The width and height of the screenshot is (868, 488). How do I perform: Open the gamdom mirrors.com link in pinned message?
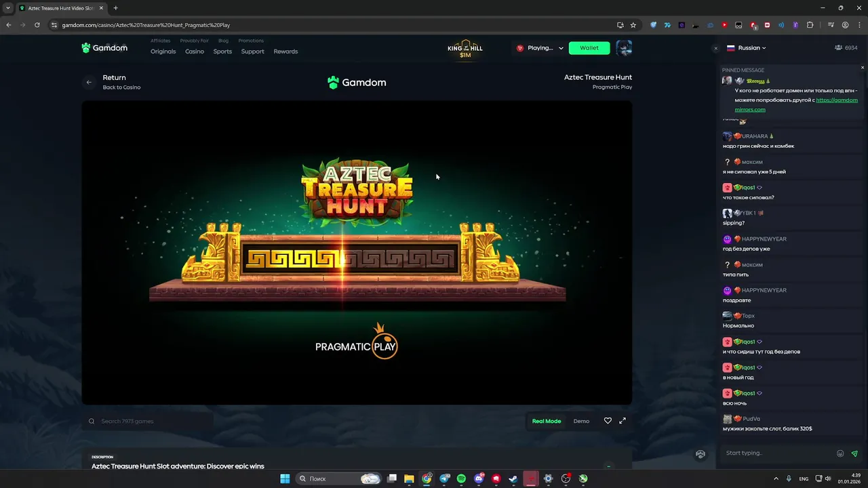(x=796, y=104)
